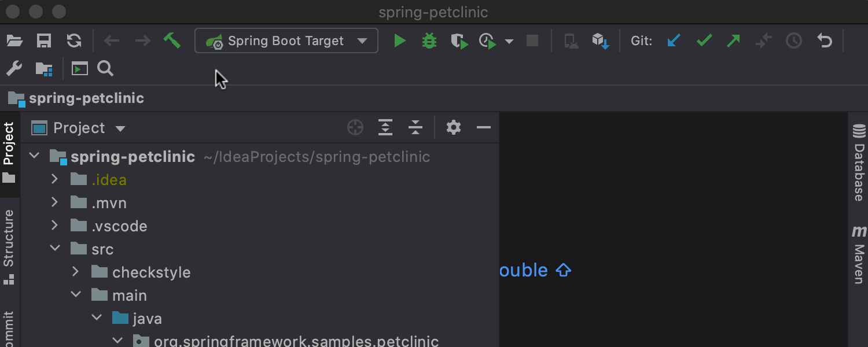Expand the .idea folder chevron

coord(55,179)
